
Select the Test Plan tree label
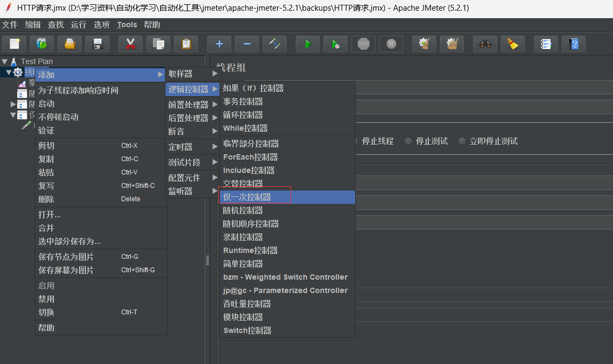click(x=37, y=61)
